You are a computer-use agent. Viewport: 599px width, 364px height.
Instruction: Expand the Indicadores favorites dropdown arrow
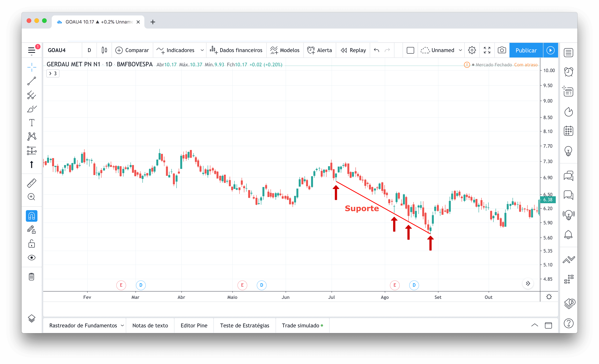pyautogui.click(x=202, y=50)
